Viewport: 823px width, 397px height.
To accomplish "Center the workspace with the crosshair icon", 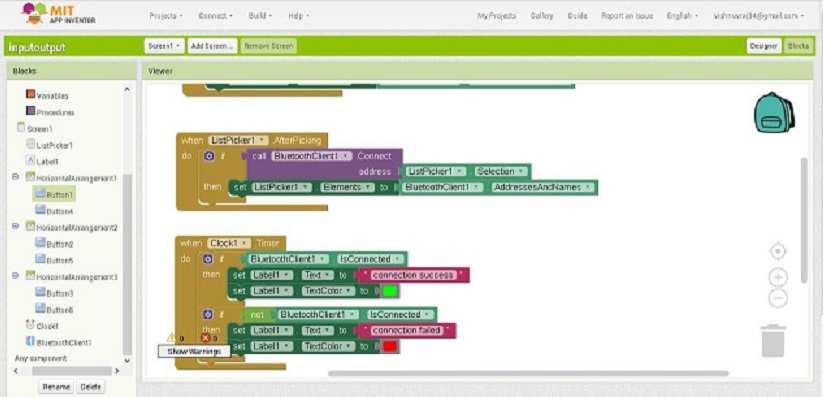I will click(x=778, y=252).
